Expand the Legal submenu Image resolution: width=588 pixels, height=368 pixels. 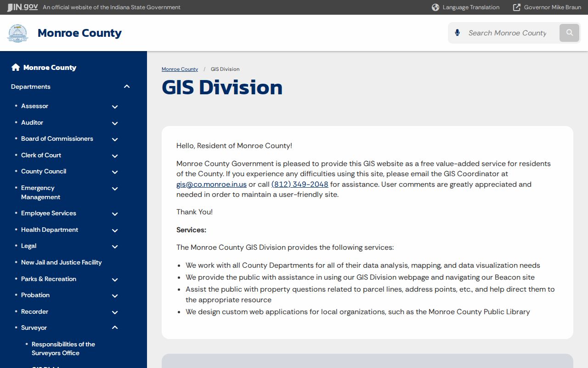click(x=115, y=247)
